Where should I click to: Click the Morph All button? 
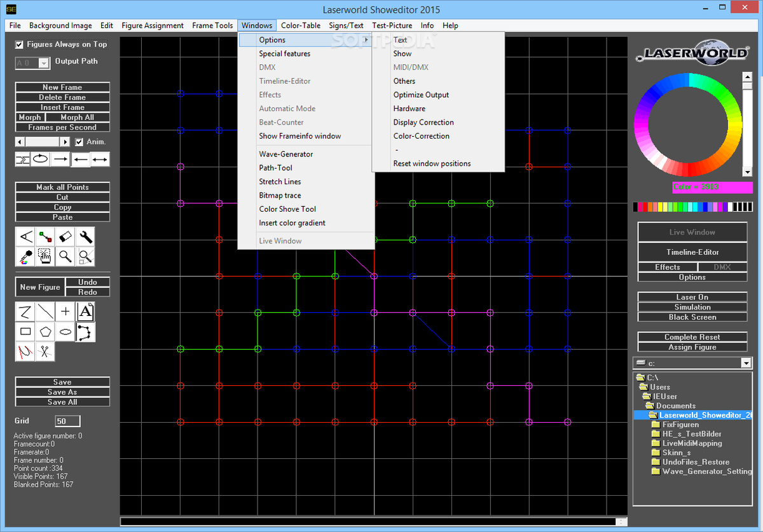[x=78, y=118]
